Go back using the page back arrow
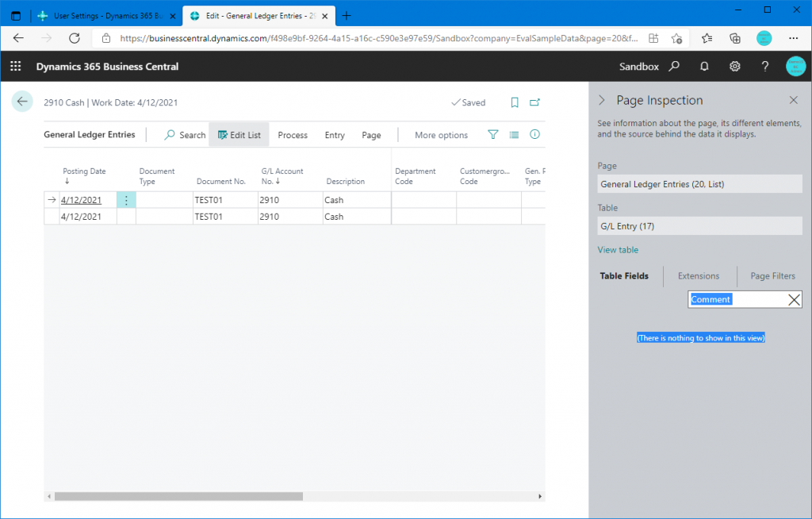The image size is (812, 519). [x=22, y=102]
